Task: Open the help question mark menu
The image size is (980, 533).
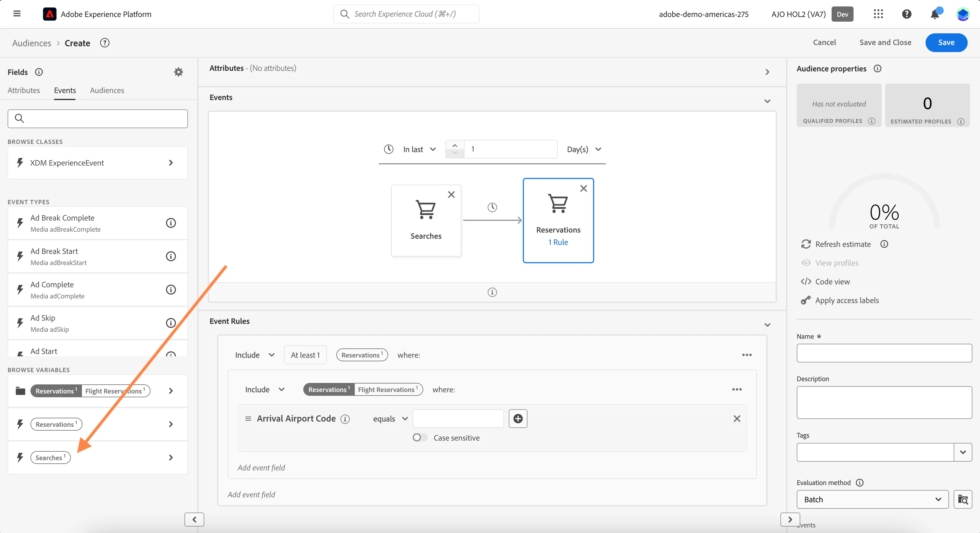Action: (x=907, y=14)
